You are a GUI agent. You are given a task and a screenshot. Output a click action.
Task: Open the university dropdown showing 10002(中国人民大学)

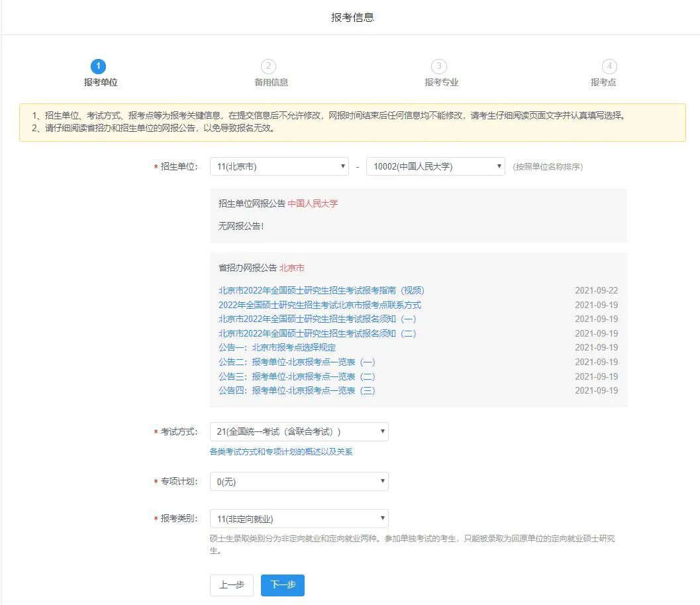point(434,166)
